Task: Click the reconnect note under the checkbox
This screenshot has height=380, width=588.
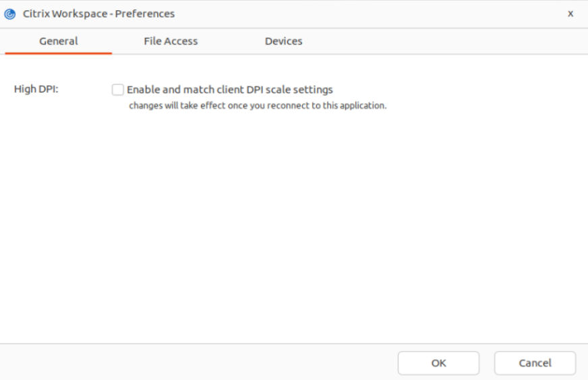Action: [x=258, y=105]
